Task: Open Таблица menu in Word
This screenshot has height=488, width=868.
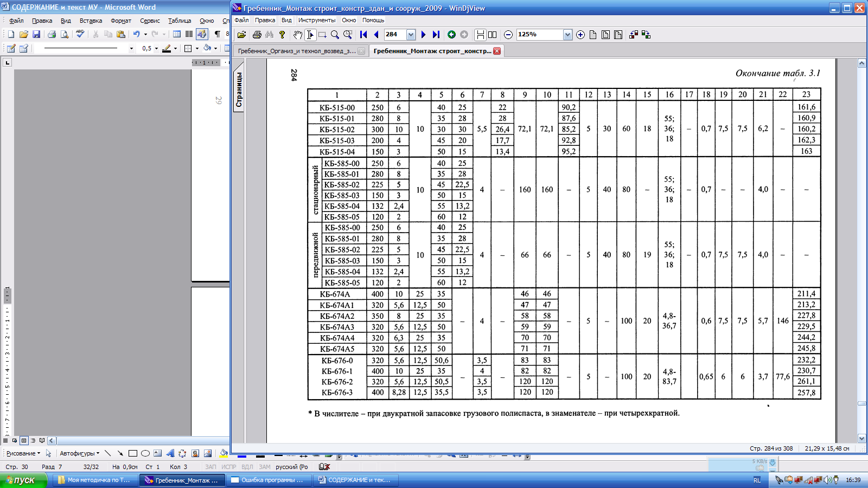Action: click(x=180, y=21)
